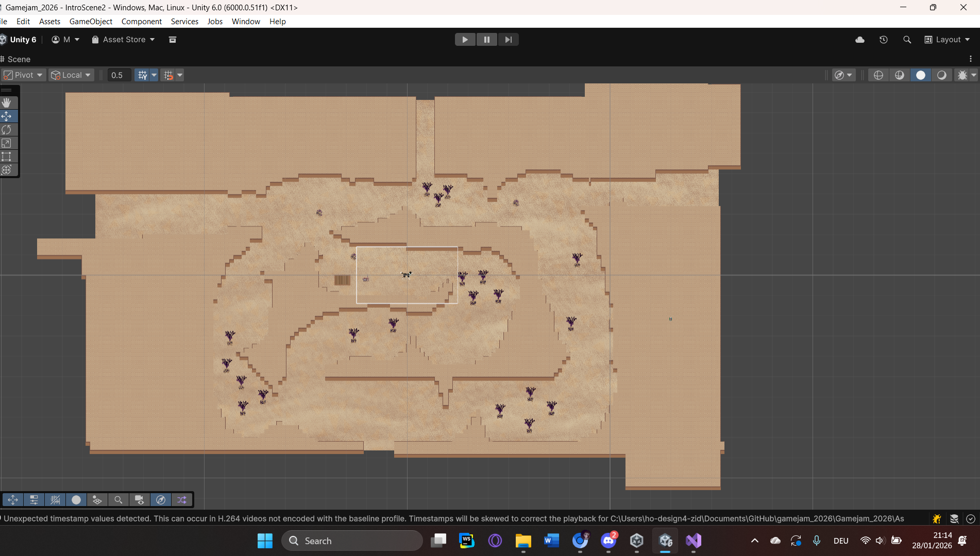This screenshot has width=980, height=556.
Task: Select the Rect transform tool
Action: click(x=7, y=157)
